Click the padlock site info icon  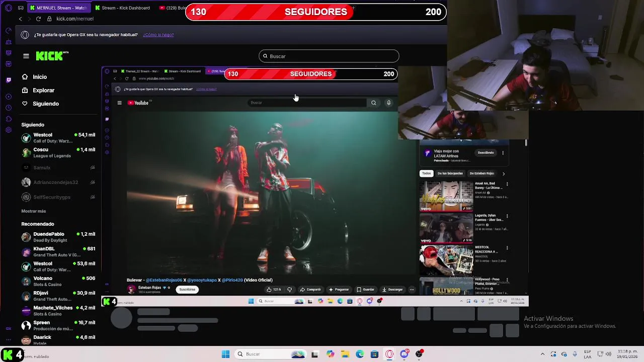point(49,19)
